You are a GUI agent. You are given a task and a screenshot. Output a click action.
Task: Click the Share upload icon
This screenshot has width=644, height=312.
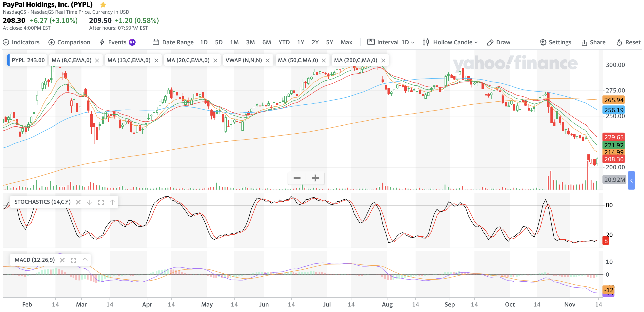(584, 42)
